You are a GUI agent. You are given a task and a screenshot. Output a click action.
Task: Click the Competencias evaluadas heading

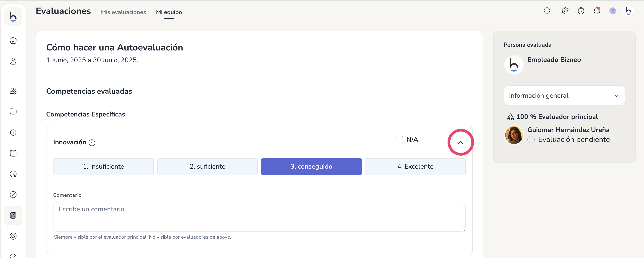coord(89,91)
